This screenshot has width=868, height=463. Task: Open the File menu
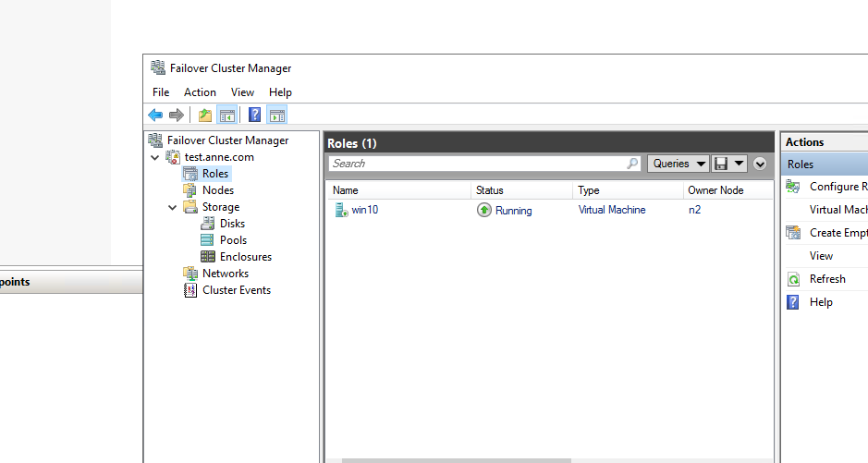(x=161, y=92)
